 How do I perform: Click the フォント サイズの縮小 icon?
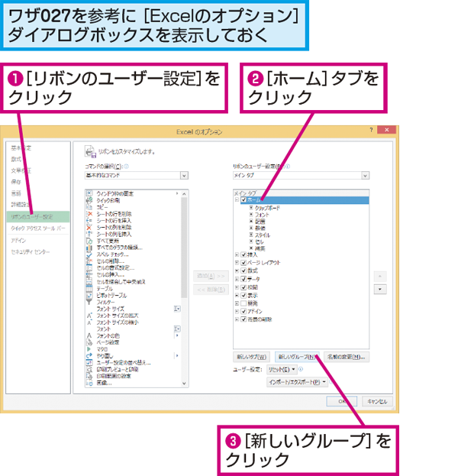pos(89,322)
